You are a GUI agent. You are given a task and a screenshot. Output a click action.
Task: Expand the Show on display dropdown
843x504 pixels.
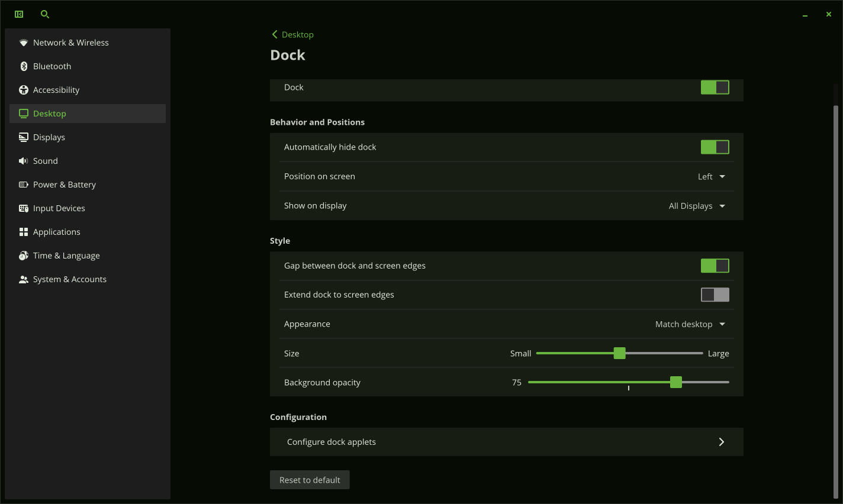[x=697, y=206]
